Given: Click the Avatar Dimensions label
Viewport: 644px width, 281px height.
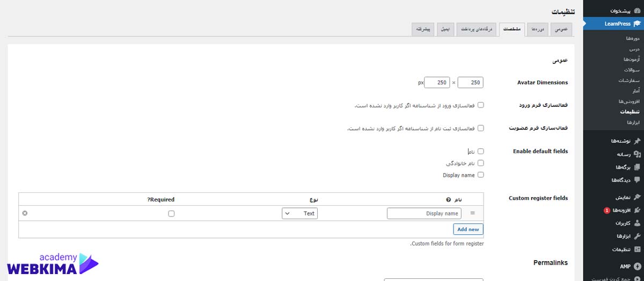Looking at the screenshot, I should tap(543, 82).
